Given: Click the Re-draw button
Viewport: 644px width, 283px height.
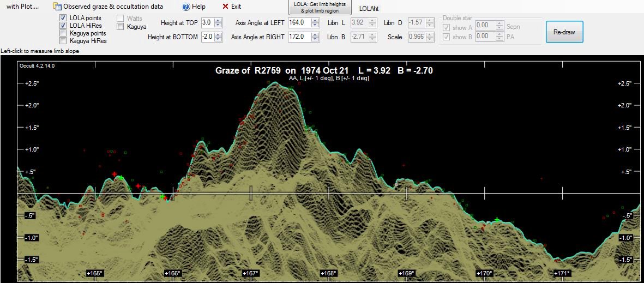Looking at the screenshot, I should (x=564, y=32).
